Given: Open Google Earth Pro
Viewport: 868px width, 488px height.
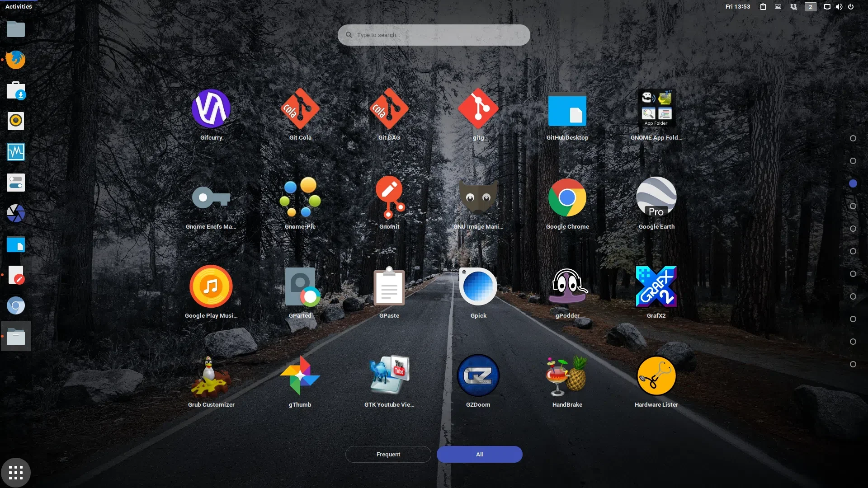Looking at the screenshot, I should tap(656, 198).
